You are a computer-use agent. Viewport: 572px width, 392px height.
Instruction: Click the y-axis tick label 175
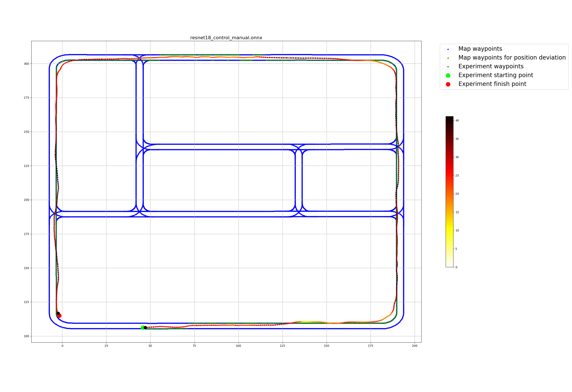click(26, 234)
